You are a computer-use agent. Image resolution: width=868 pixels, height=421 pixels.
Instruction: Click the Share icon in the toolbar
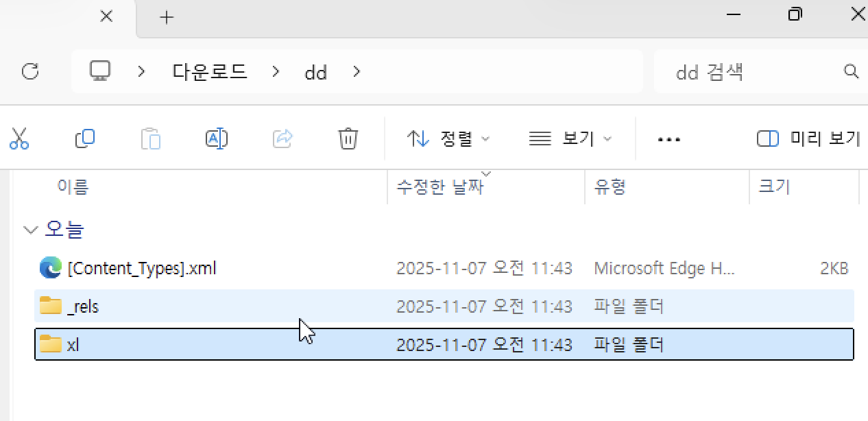[x=282, y=139]
